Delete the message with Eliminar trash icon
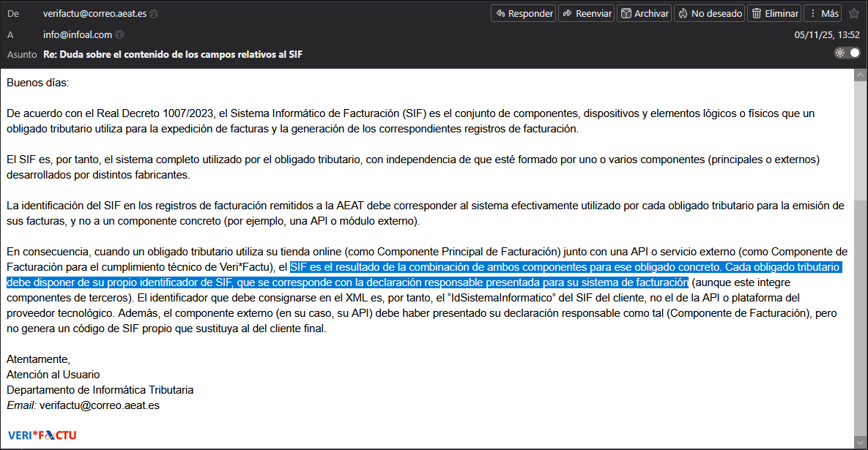 (x=774, y=13)
